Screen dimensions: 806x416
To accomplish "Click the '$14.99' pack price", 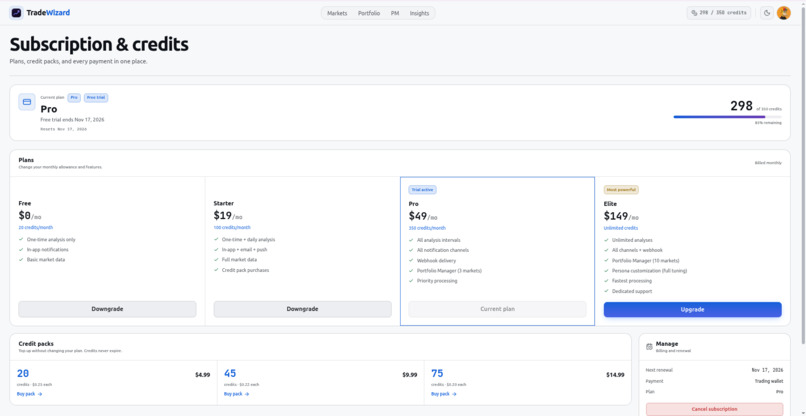I will point(615,375).
